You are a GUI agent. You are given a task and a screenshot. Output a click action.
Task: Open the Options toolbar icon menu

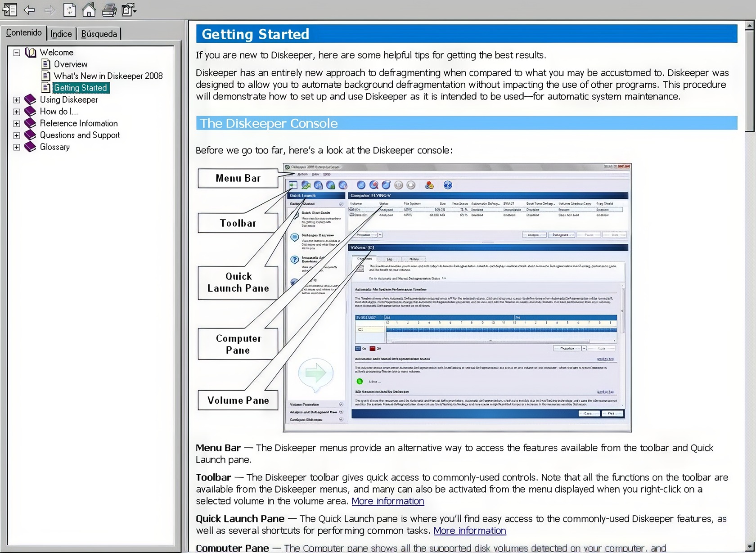tap(129, 9)
